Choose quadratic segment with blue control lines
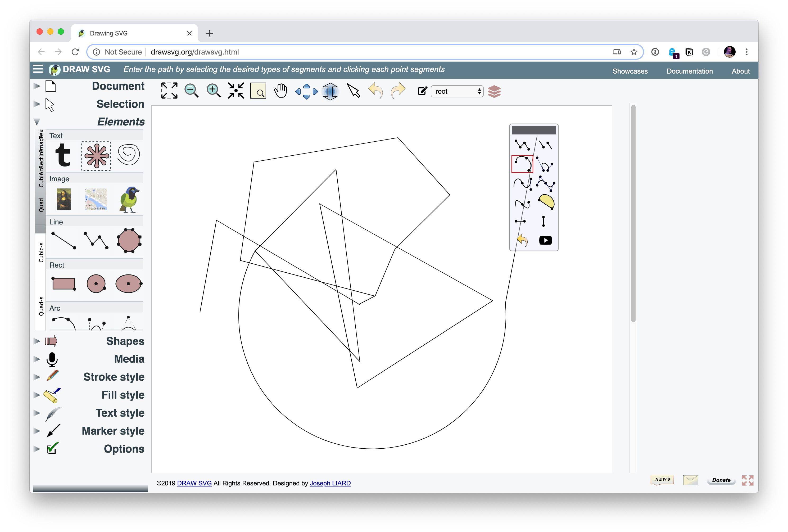This screenshot has height=532, width=788. click(546, 183)
